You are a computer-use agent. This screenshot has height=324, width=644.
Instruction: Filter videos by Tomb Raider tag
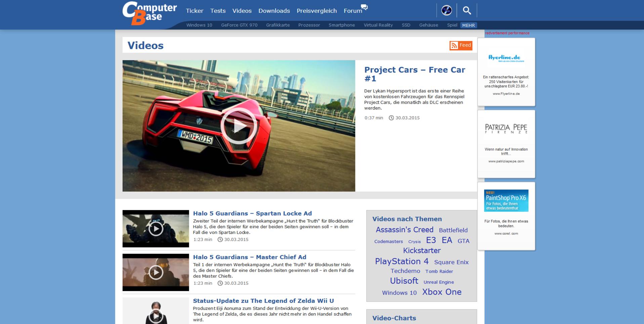439,271
